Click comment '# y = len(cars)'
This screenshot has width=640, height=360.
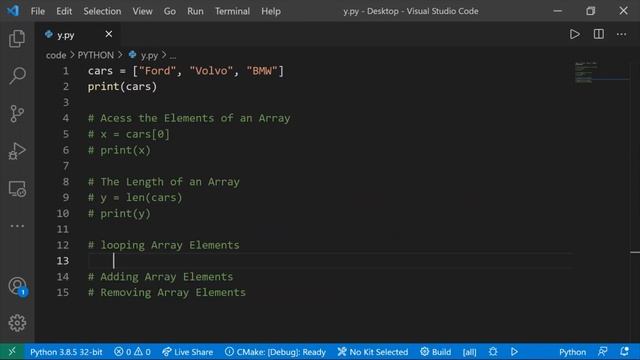click(x=135, y=198)
